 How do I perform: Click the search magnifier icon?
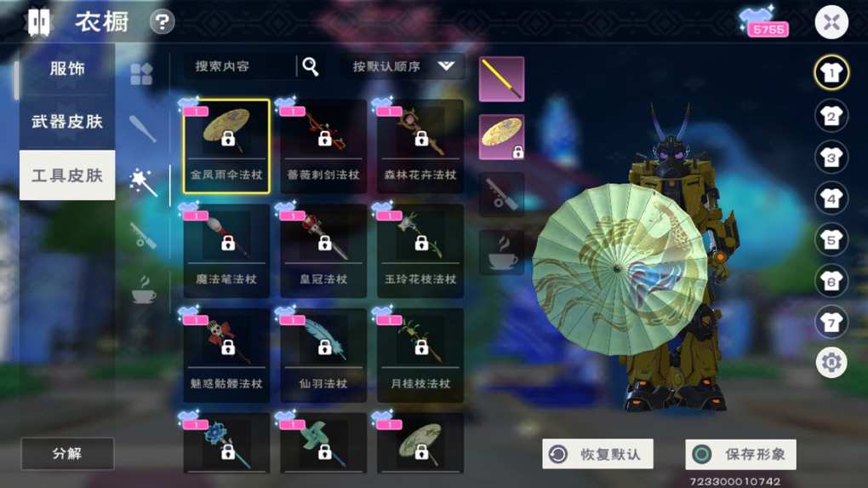pos(311,66)
